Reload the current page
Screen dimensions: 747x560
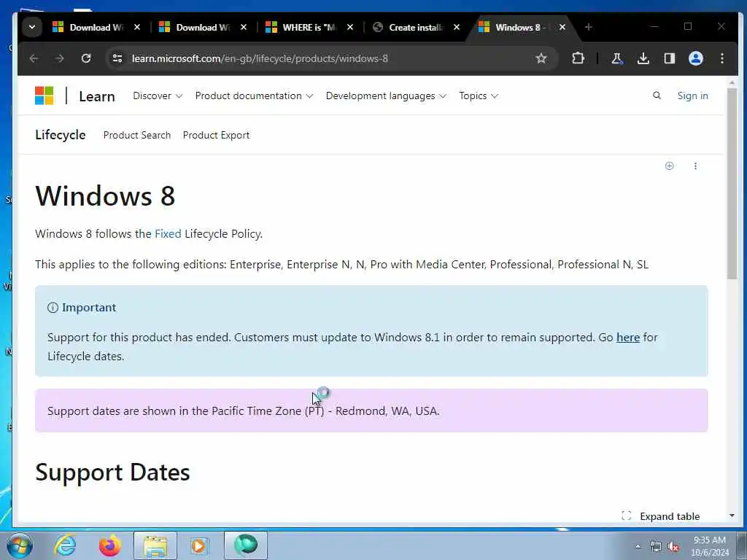click(86, 58)
